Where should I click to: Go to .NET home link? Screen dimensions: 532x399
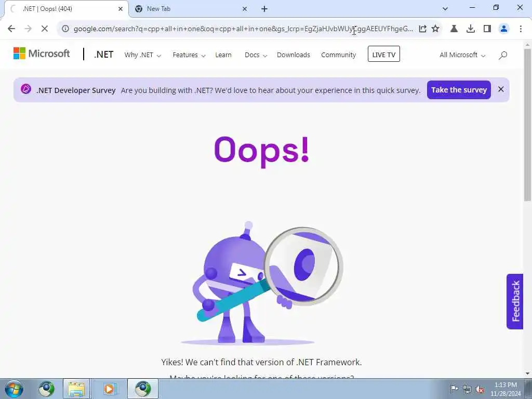point(104,55)
